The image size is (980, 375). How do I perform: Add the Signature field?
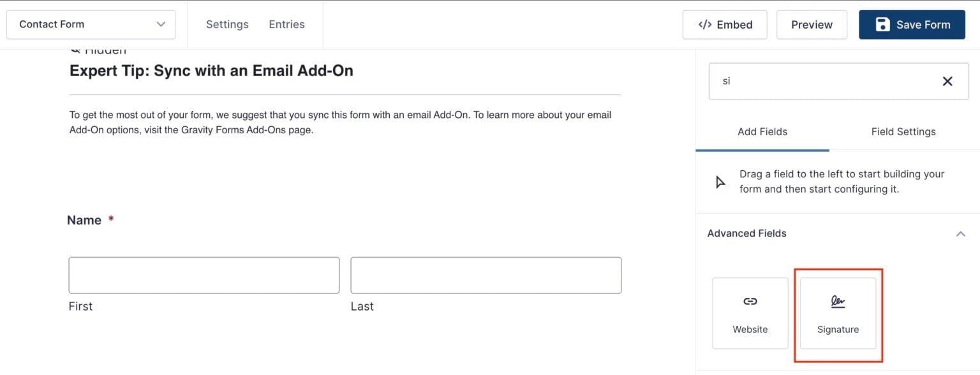click(x=838, y=313)
